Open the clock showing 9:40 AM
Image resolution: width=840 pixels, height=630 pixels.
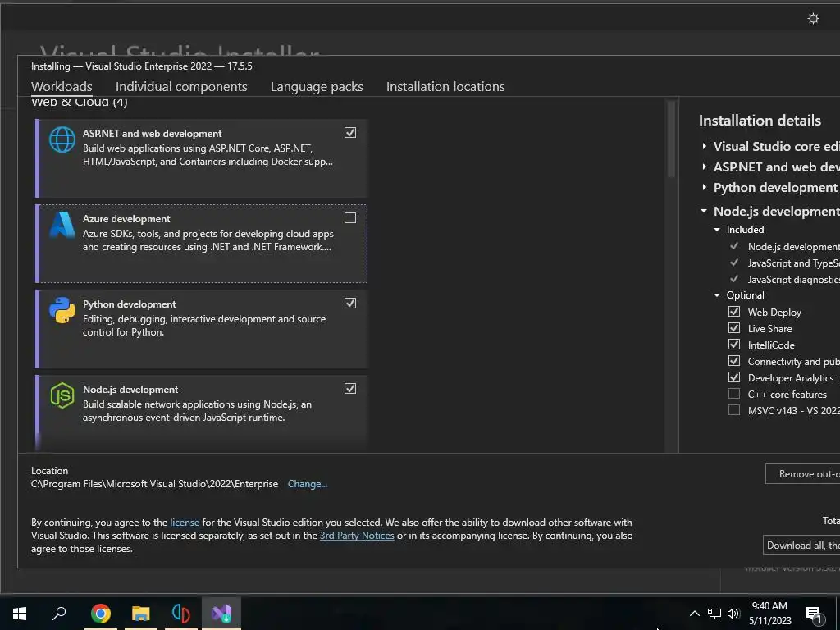[x=769, y=614]
